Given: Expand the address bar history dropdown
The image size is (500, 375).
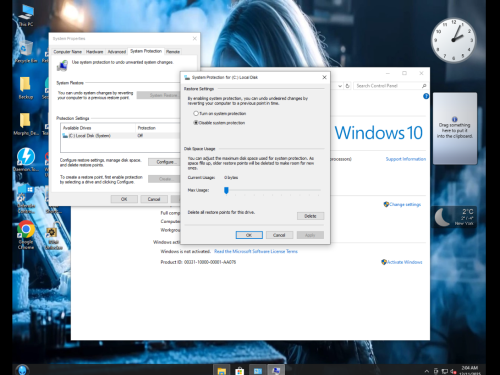Looking at the screenshot, I should tap(340, 86).
